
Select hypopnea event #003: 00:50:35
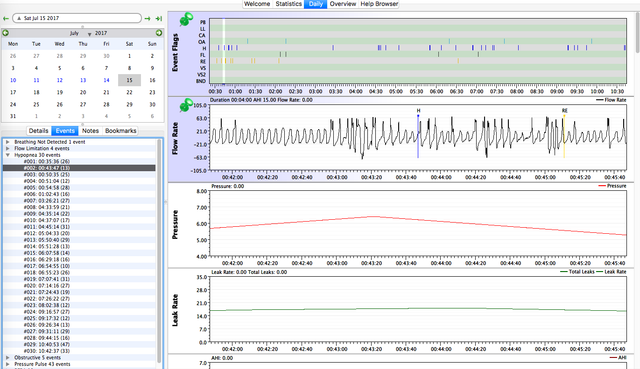[x=79, y=175]
